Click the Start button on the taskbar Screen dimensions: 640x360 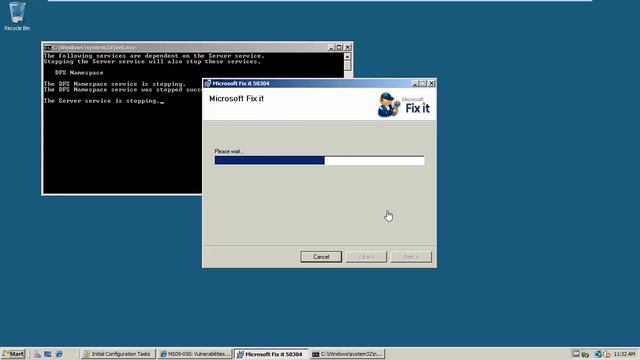click(13, 354)
